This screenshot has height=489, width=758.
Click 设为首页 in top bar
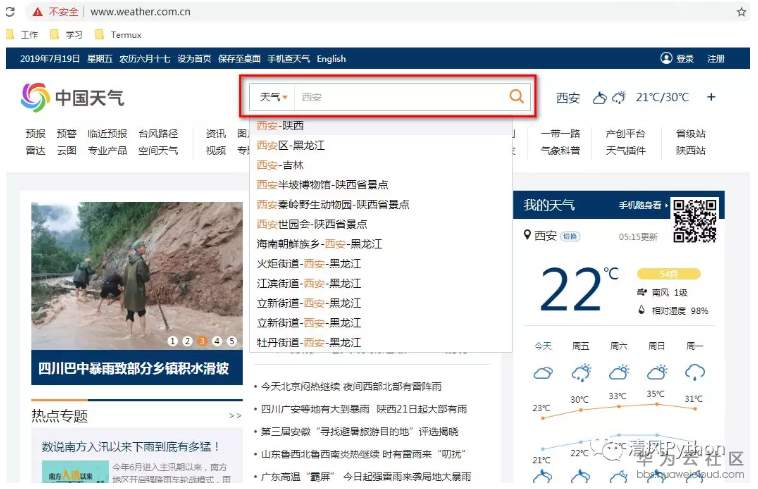[x=194, y=59]
